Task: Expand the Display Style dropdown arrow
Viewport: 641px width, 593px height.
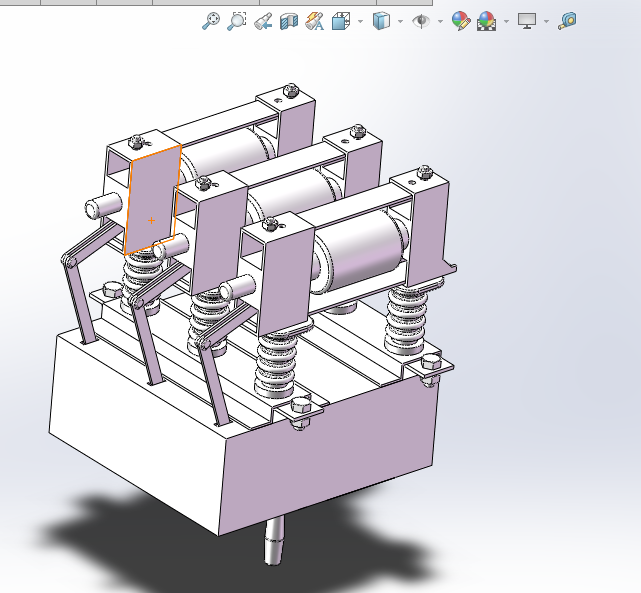Action: (x=400, y=21)
